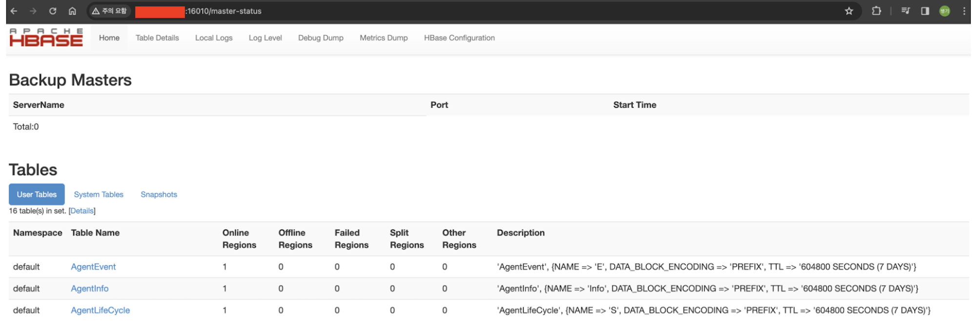Image resolution: width=980 pixels, height=332 pixels.
Task: Open the AgentInfo table link
Action: tap(90, 289)
